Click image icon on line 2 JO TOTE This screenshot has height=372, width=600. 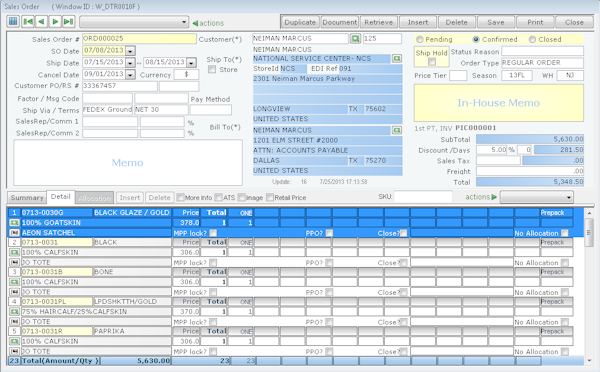[x=15, y=263]
